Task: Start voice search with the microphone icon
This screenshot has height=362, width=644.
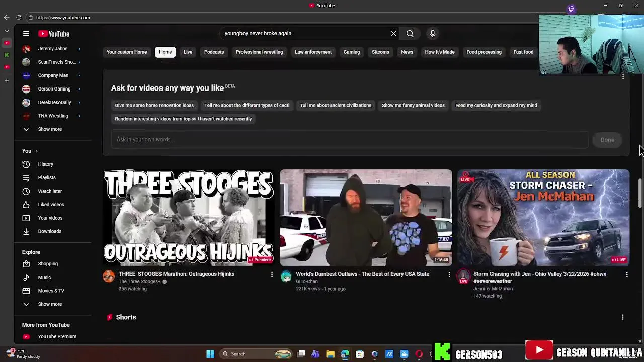Action: click(x=432, y=33)
